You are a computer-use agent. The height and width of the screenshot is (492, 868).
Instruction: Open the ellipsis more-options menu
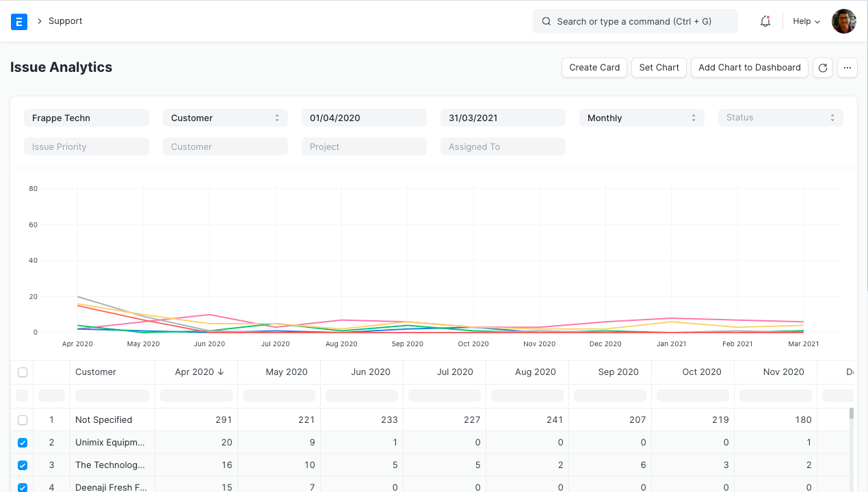847,68
